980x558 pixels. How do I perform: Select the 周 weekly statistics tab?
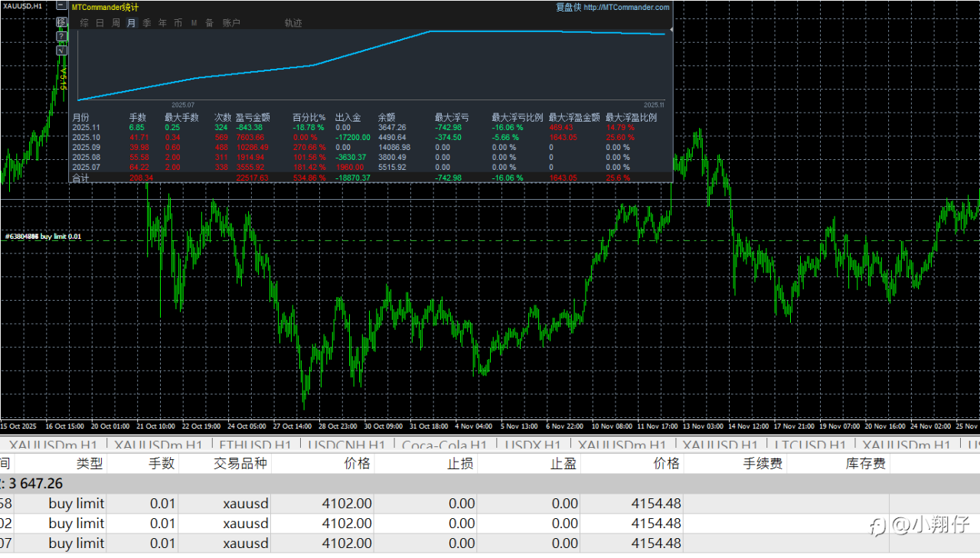pyautogui.click(x=116, y=23)
